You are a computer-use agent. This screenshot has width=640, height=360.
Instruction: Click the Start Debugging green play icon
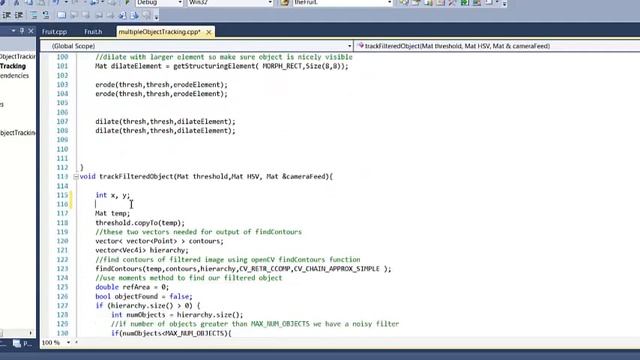127,3
